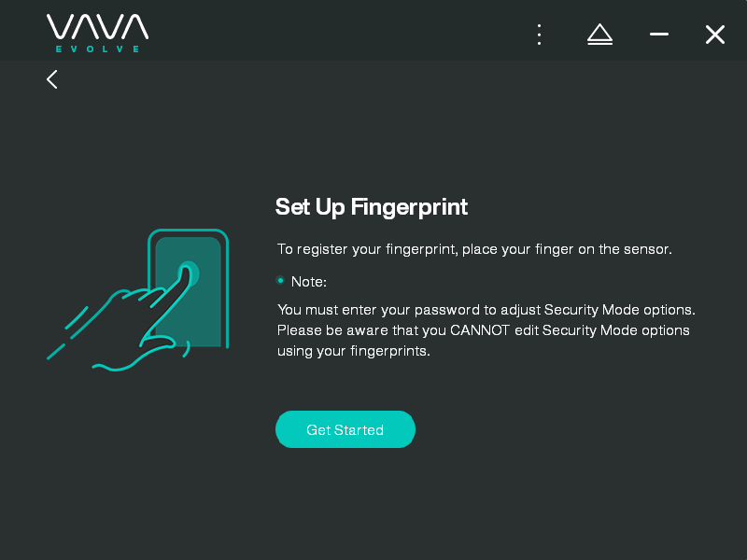This screenshot has width=747, height=560.
Task: Click the fingertip touch circle on the sensor
Action: 190,273
